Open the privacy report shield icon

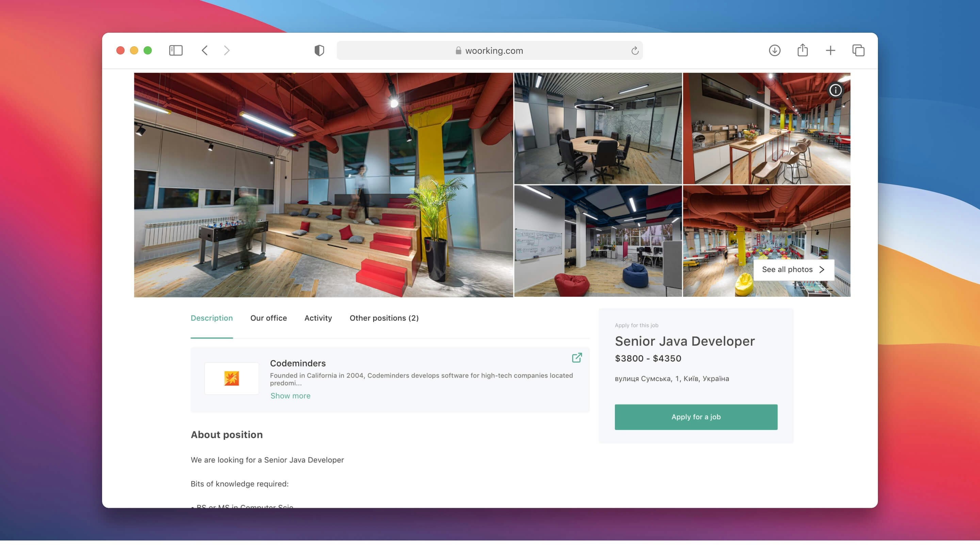[319, 51]
